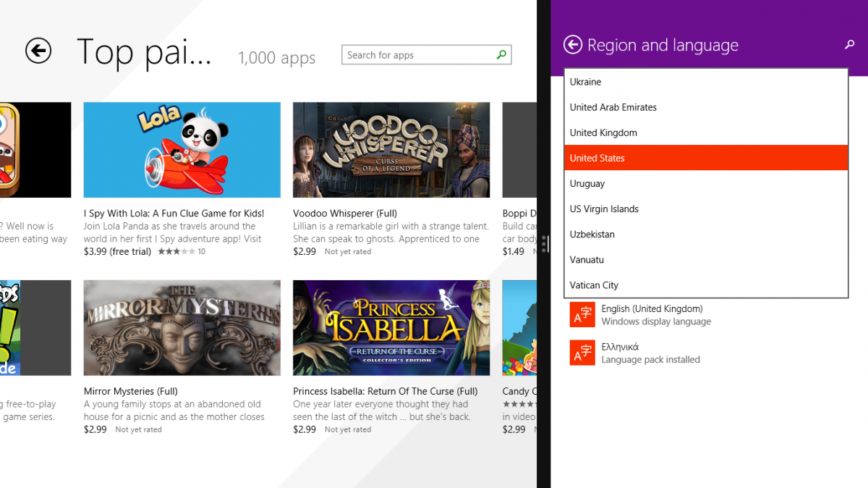Image resolution: width=868 pixels, height=488 pixels.
Task: Click the 1,000 apps count label
Action: 277,58
